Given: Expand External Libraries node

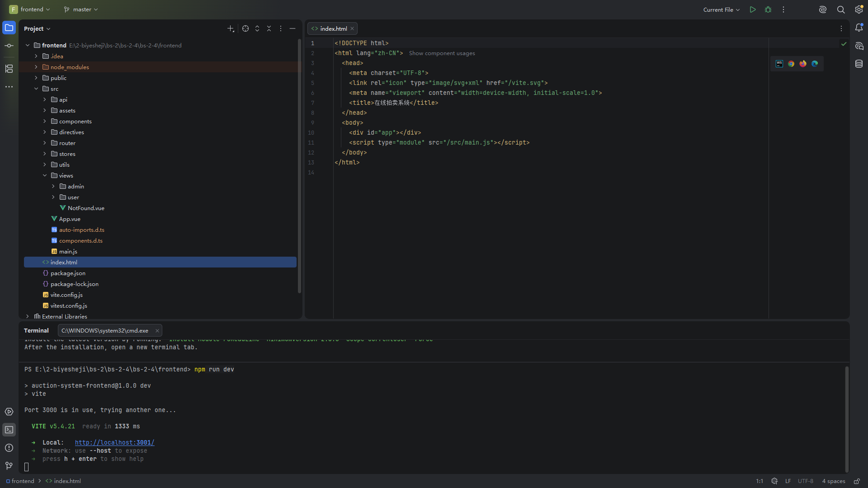Looking at the screenshot, I should point(28,316).
